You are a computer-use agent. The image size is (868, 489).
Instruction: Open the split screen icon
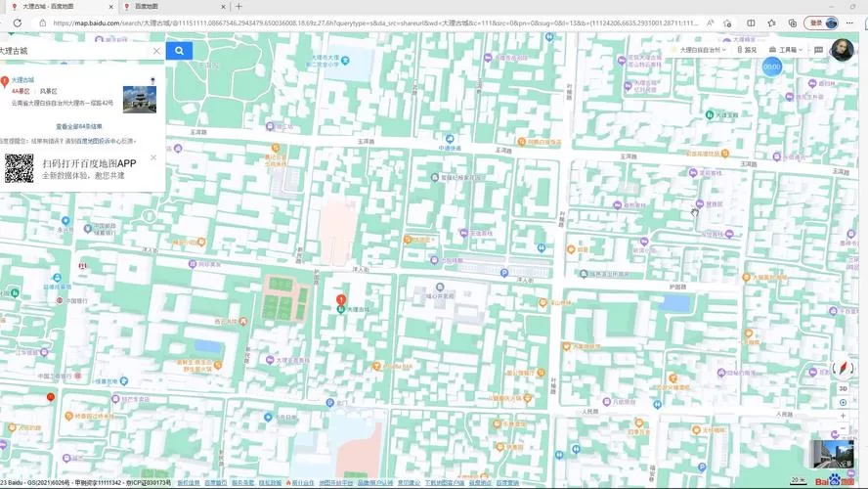(752, 23)
